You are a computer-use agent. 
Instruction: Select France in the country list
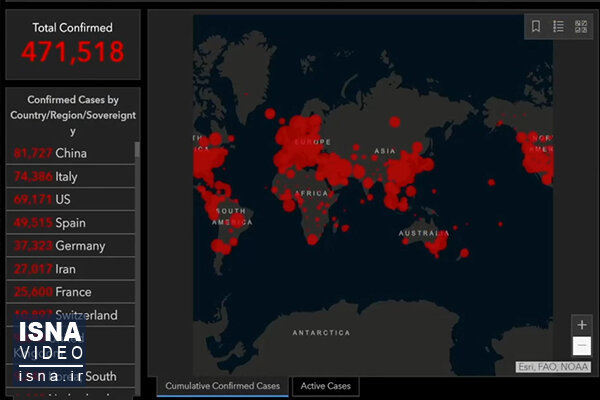(71, 292)
